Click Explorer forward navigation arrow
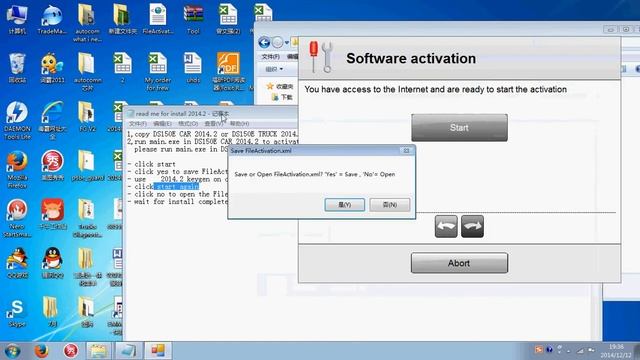This screenshot has height=360, width=640. (x=277, y=42)
